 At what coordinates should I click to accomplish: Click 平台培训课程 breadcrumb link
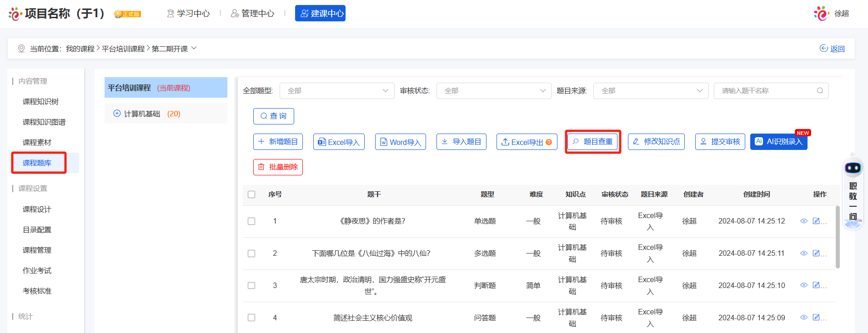coord(123,49)
